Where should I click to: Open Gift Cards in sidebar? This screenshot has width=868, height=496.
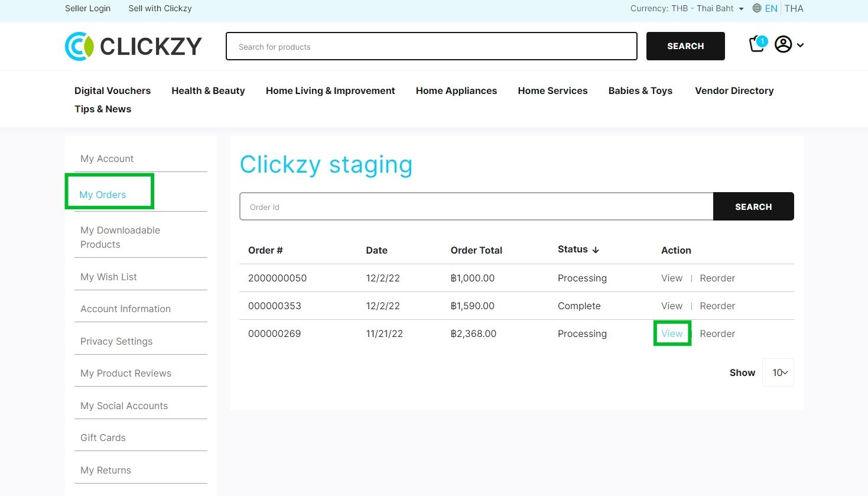(x=103, y=437)
